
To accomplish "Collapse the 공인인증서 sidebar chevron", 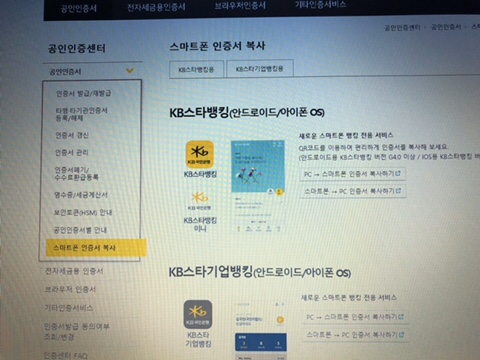I will point(130,71).
